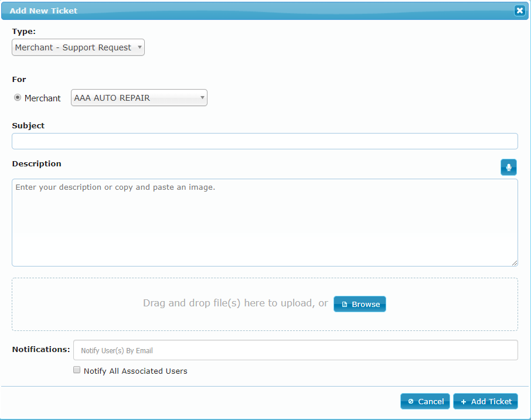Select the Merchant radio button
This screenshot has height=420, width=531.
(17, 97)
